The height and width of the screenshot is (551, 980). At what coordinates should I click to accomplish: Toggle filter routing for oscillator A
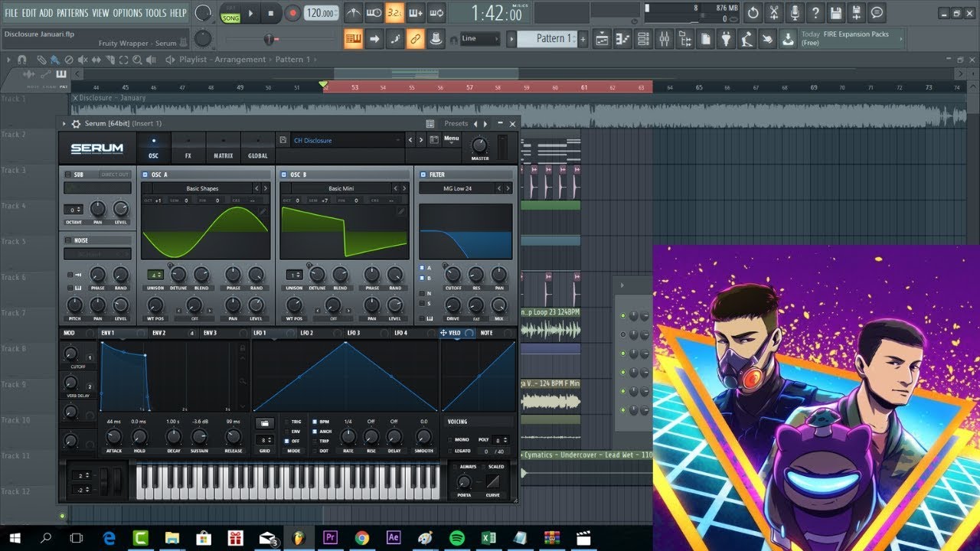coord(422,268)
